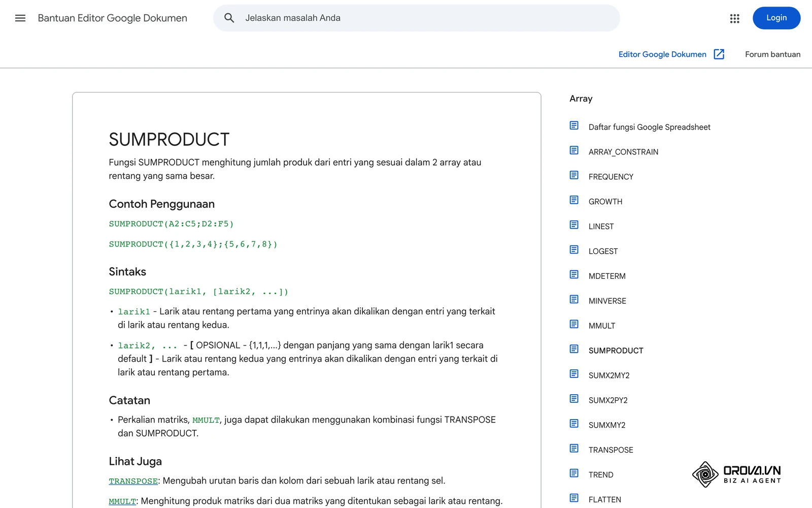
Task: Click the article icon next to SUMX2MY2
Action: (574, 374)
